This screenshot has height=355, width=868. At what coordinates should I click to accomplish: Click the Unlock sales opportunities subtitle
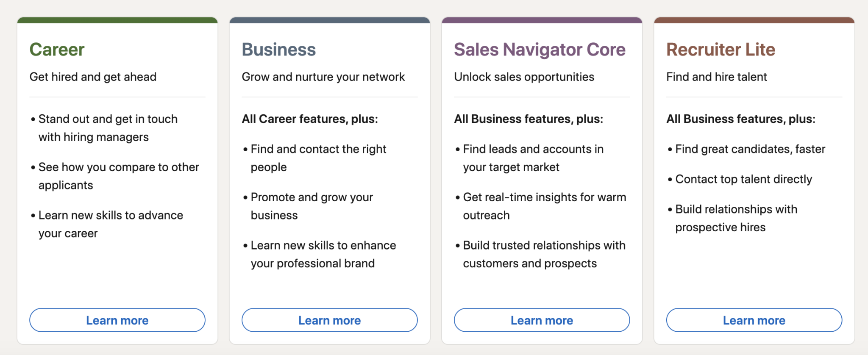point(524,77)
